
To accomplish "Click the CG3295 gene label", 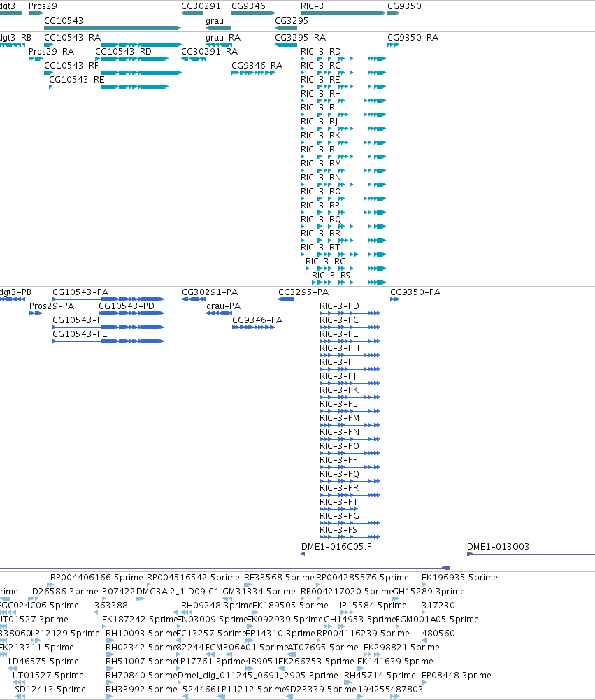I will [292, 21].
